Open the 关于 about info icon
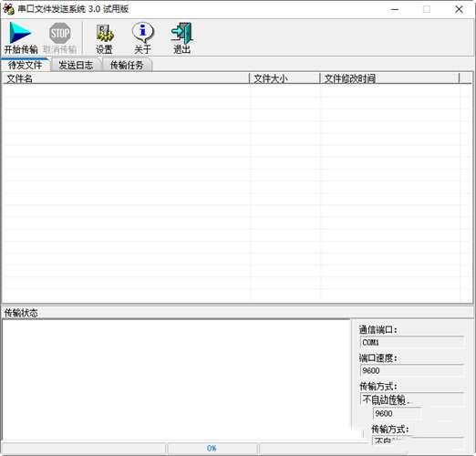The image size is (476, 456). [x=142, y=38]
